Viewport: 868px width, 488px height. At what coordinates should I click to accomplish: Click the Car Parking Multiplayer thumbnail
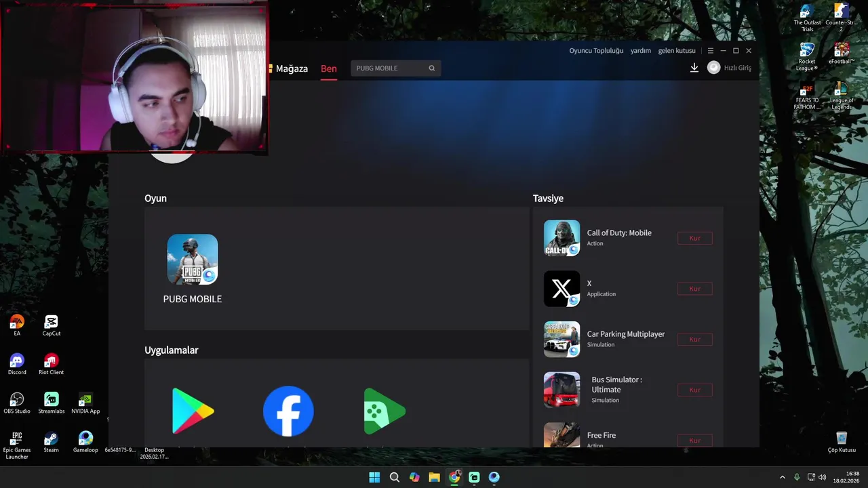pos(561,339)
